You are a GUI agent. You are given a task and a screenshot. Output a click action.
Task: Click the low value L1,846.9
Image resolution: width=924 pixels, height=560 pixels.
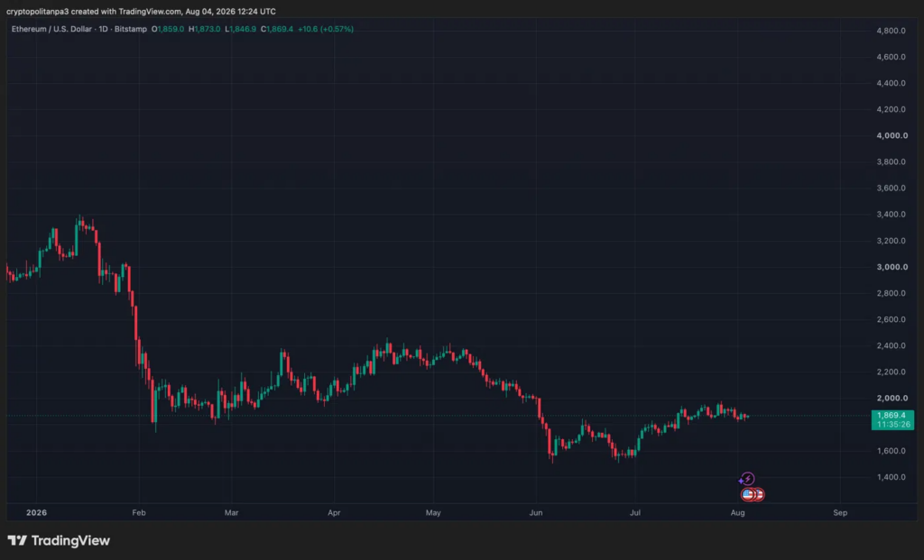tap(240, 29)
